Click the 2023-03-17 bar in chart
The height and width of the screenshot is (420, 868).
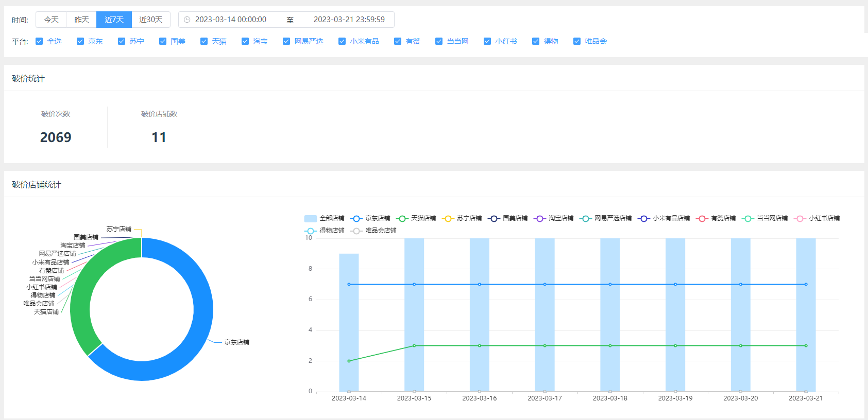tap(544, 314)
